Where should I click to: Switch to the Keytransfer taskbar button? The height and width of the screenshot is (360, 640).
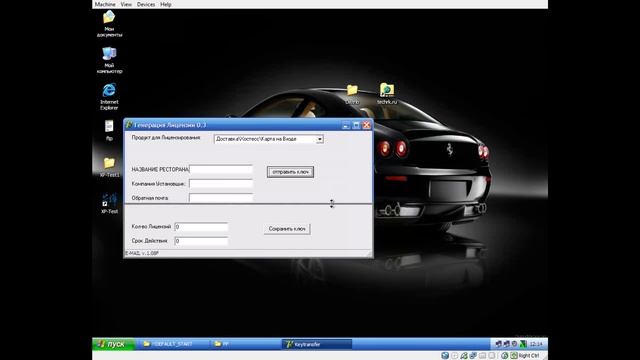pos(316,344)
